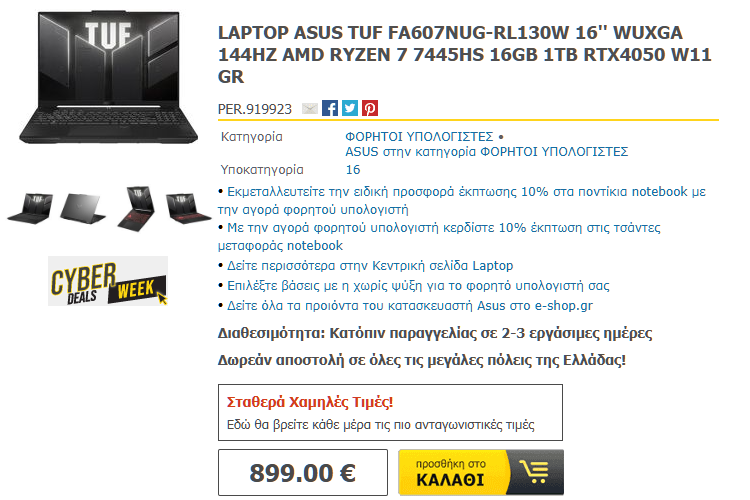This screenshot has height=500, width=750.
Task: Open 10% notebook mice discount offer link
Action: (x=462, y=200)
